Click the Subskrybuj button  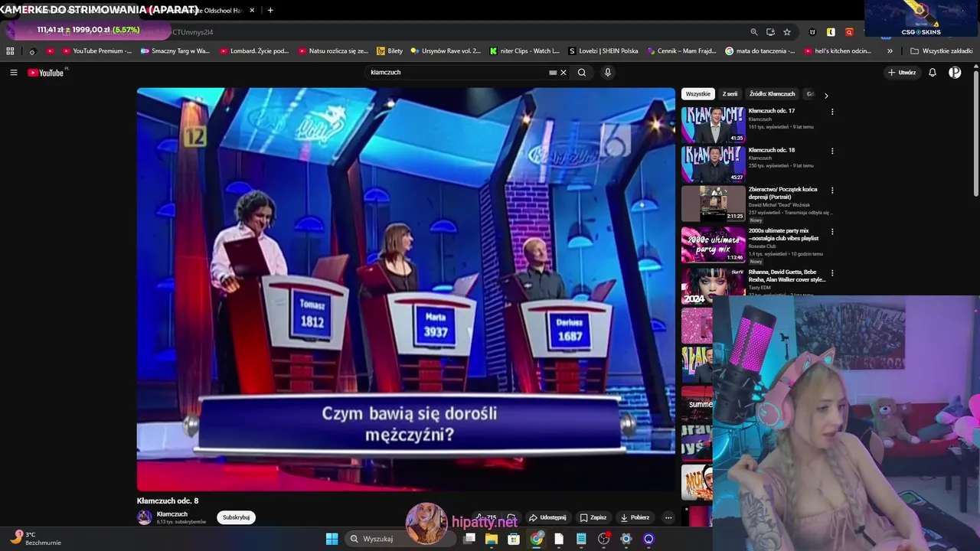click(236, 517)
